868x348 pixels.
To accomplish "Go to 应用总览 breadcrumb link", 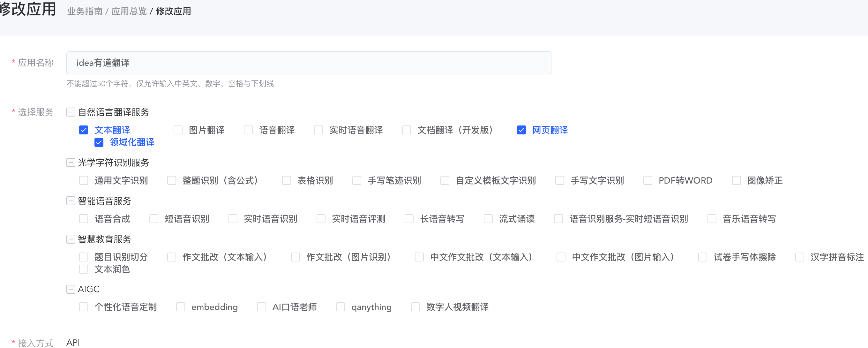I will (129, 11).
